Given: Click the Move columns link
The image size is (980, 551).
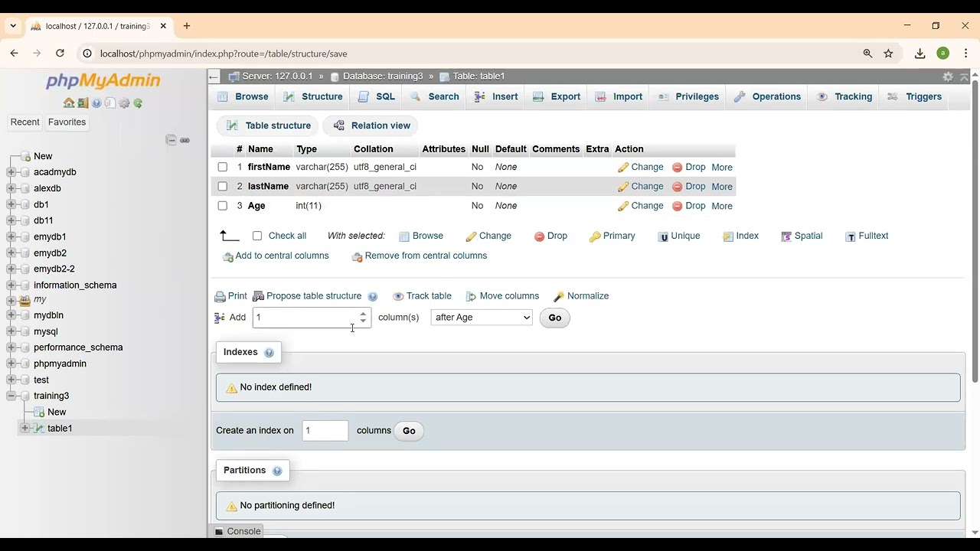Looking at the screenshot, I should [x=502, y=296].
